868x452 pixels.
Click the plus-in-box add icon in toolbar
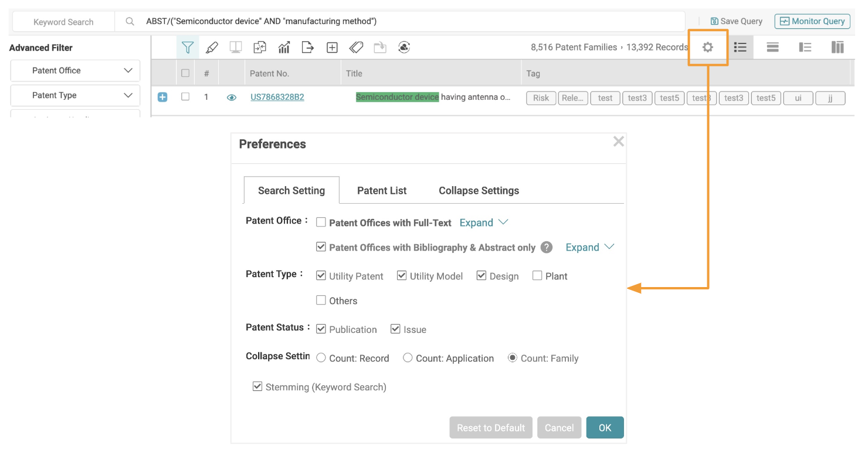coord(332,48)
